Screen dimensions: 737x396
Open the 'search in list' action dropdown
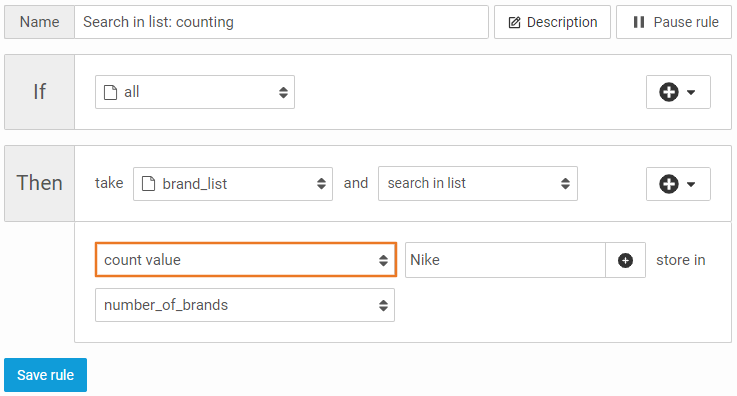[478, 183]
